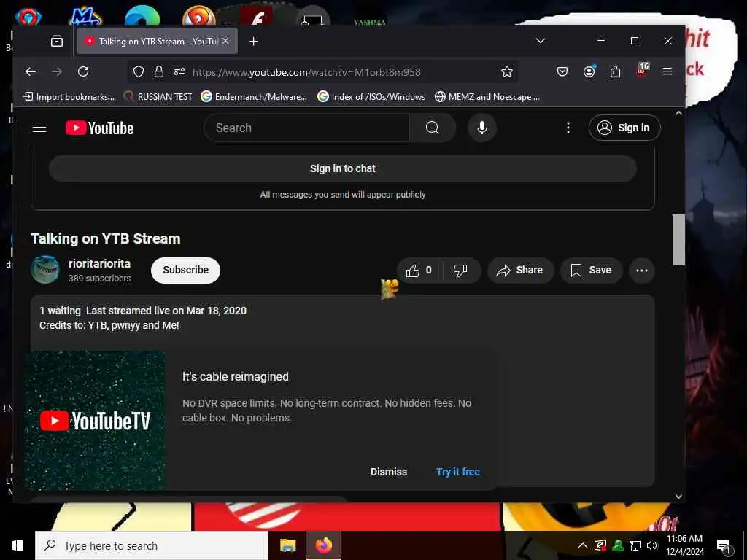
Task: Click Sign in button in header
Action: click(624, 128)
